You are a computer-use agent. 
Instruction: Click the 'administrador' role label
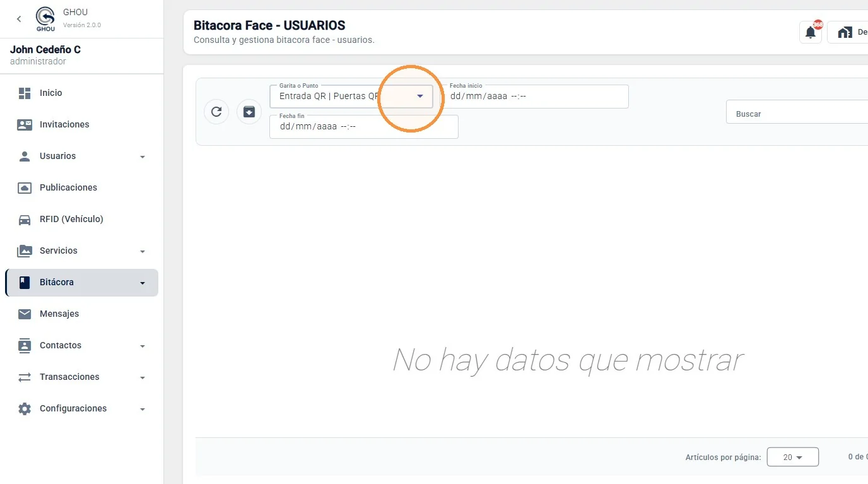click(38, 62)
